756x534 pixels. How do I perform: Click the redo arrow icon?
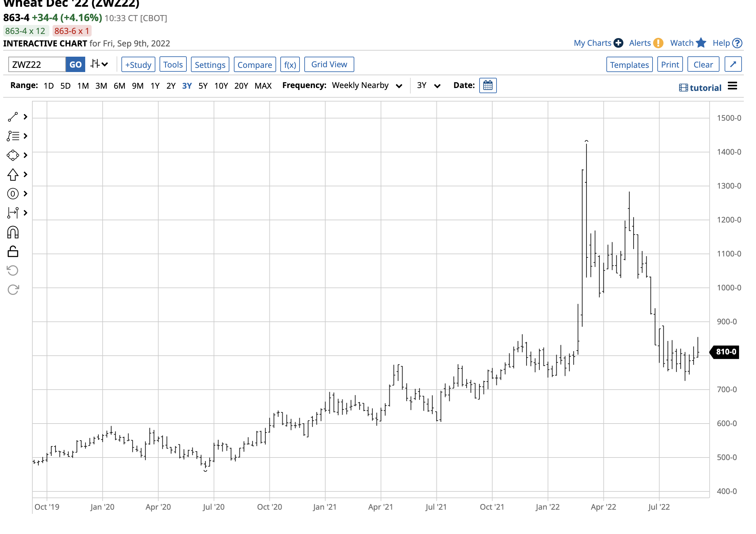[x=13, y=290]
